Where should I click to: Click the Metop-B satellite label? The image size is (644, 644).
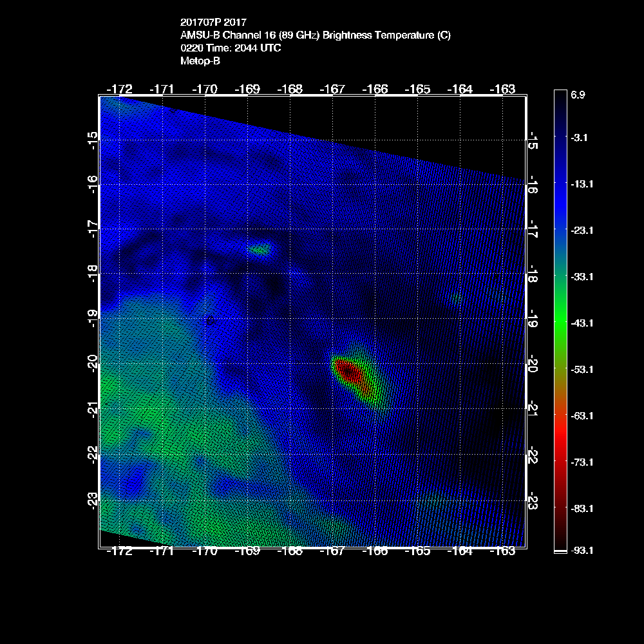coord(201,61)
